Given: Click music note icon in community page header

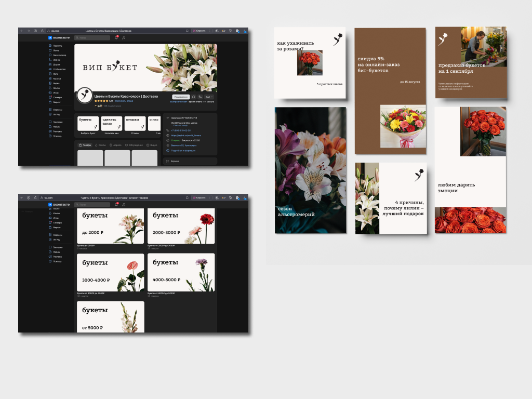Looking at the screenshot, I should pyautogui.click(x=124, y=37).
